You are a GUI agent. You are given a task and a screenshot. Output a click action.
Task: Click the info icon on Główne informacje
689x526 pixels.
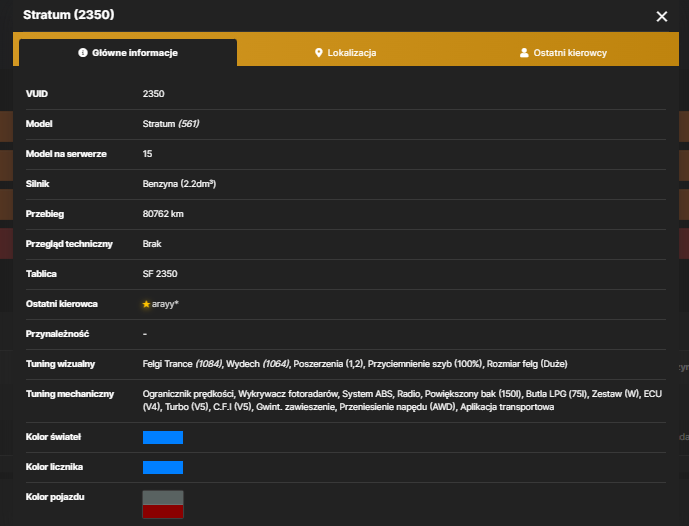coord(83,53)
